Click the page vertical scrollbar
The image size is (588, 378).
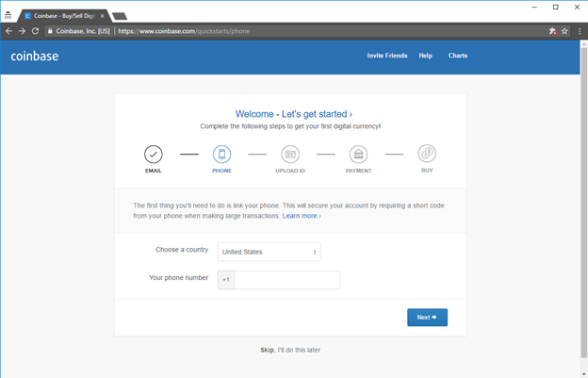coord(584,203)
